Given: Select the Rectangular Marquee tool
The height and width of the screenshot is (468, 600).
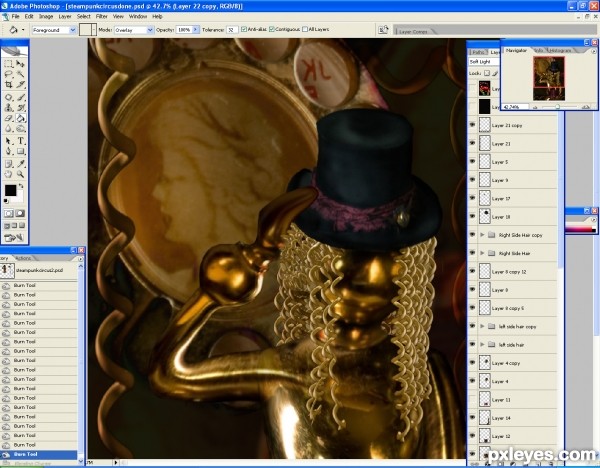Looking at the screenshot, I should [8, 64].
